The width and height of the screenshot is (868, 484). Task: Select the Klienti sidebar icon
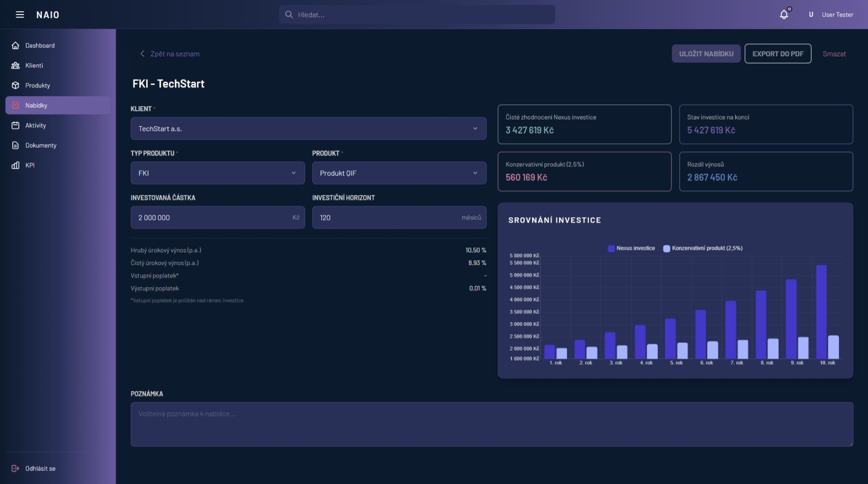pos(34,65)
